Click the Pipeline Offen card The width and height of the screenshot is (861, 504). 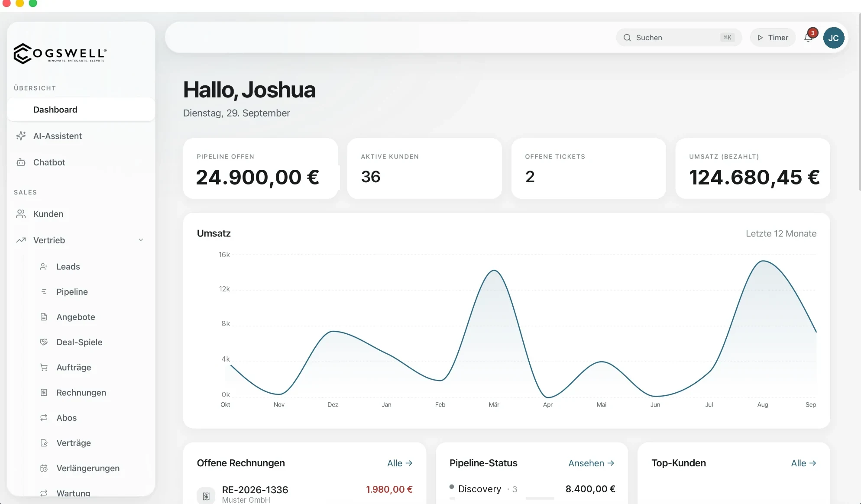click(x=260, y=168)
